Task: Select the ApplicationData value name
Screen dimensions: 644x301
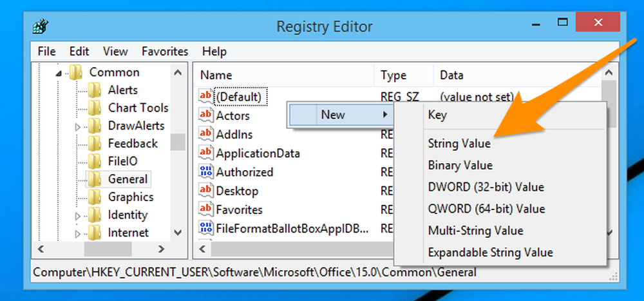Action: (258, 153)
